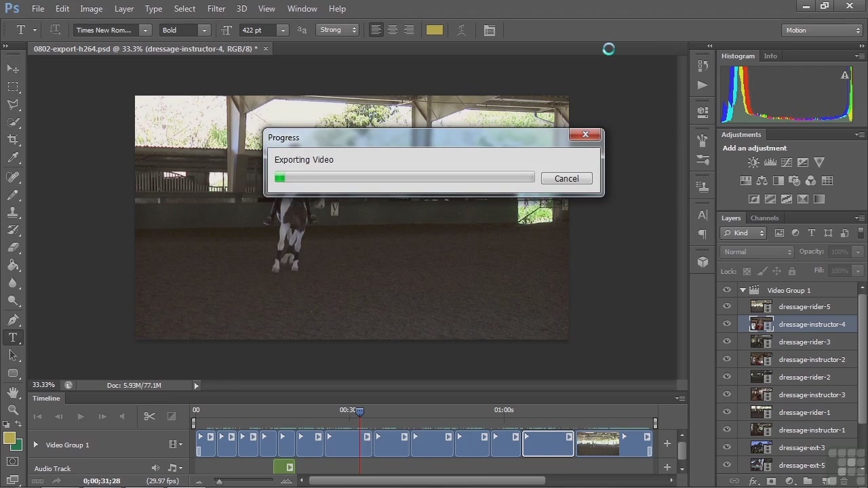Open the Filter menu
Screen dimensions: 868x488
pos(216,9)
